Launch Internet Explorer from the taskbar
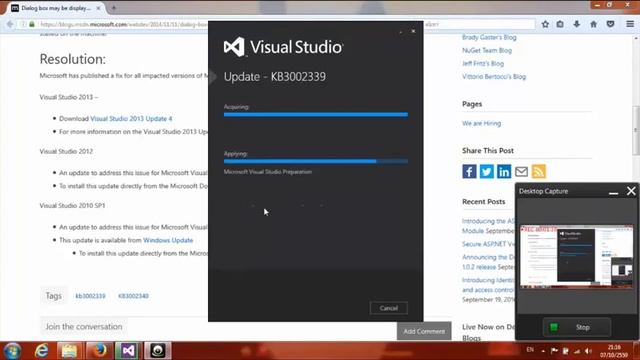 pos(42,351)
